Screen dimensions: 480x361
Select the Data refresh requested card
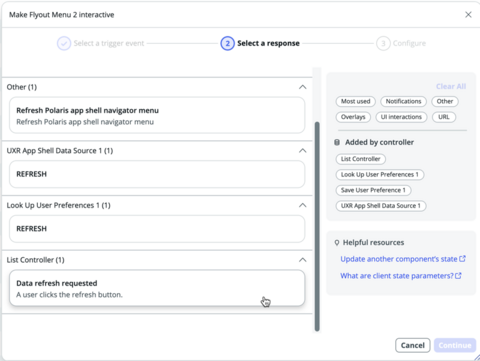click(x=157, y=288)
